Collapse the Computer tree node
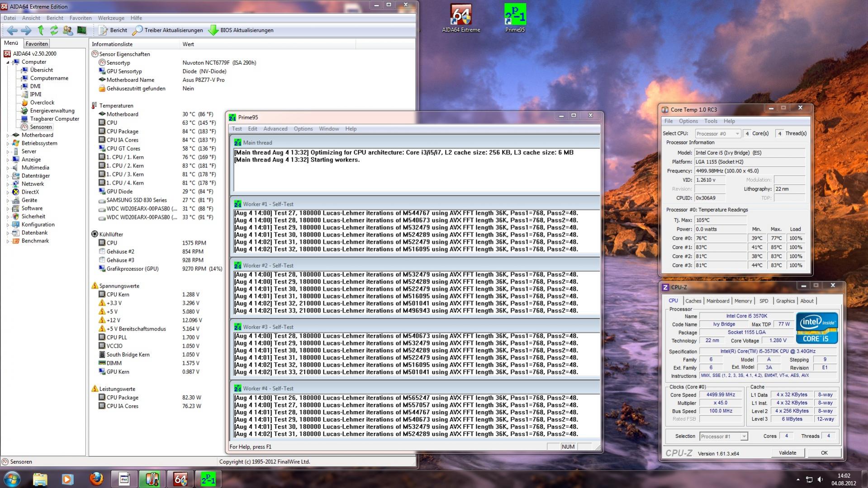This screenshot has width=868, height=488. point(8,62)
